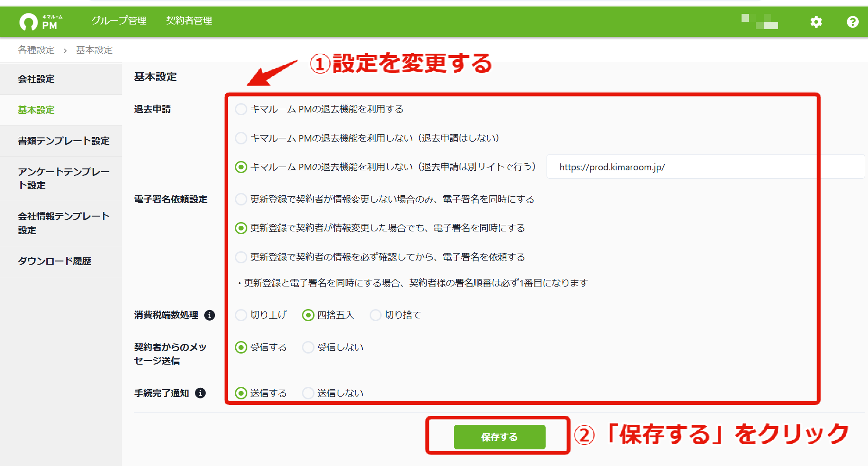This screenshot has width=868, height=466.
Task: Click 基本設定 breadcrumb
Action: (94, 50)
